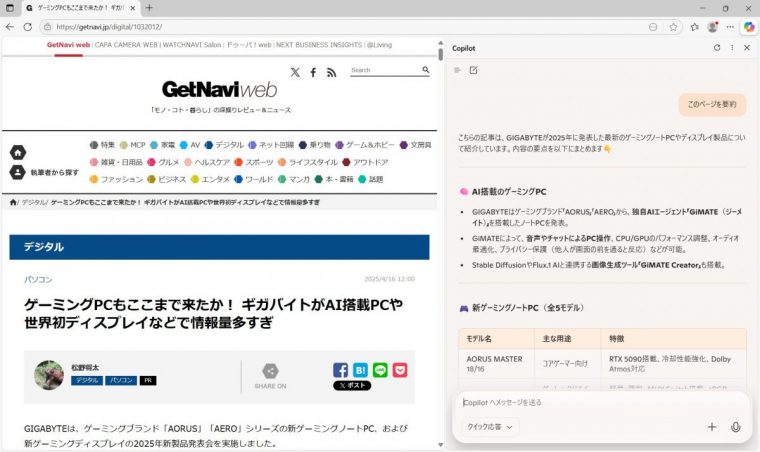Viewport: 760px width, 452px height.
Task: Open Copilot pane more options
Action: [732, 47]
